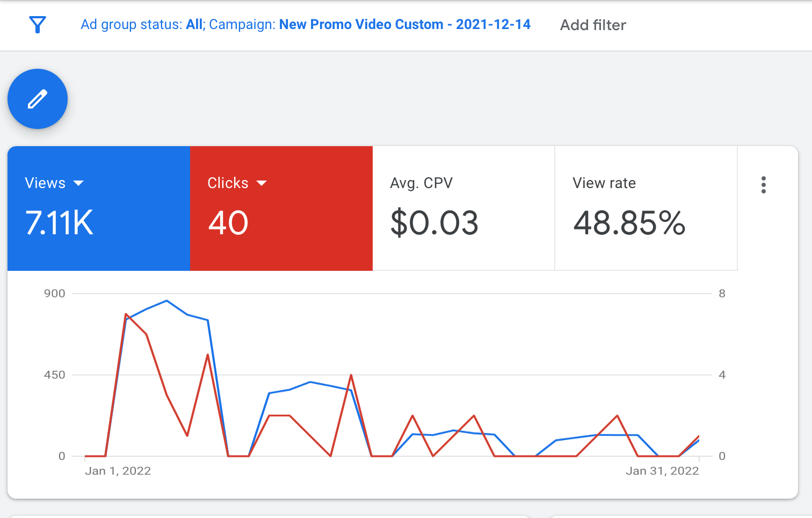The image size is (812, 518).
Task: Click the Jan 1, 2022 date label
Action: pos(118,471)
